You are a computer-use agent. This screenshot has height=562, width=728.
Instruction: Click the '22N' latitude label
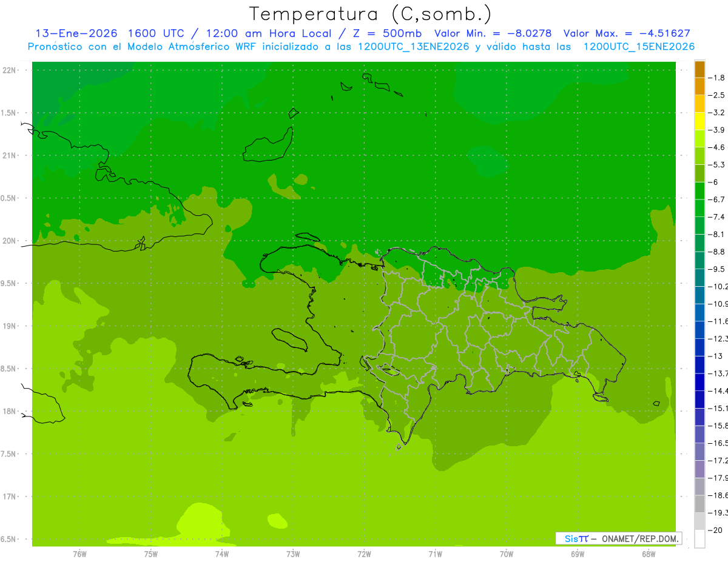[10, 70]
